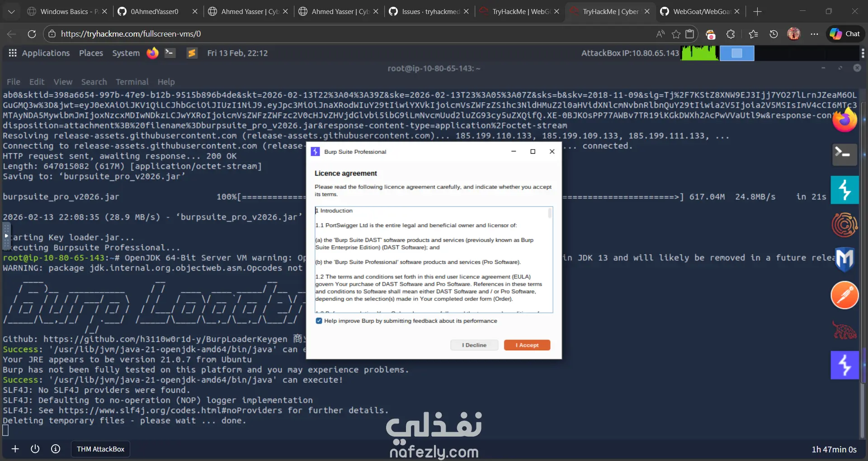
Task: Open the terminal Edit menu
Action: pos(37,82)
